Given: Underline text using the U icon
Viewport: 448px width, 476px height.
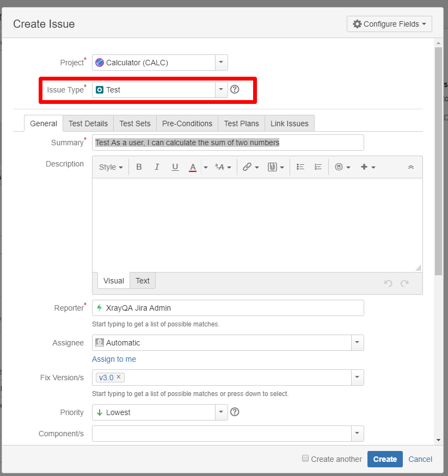Looking at the screenshot, I should 175,167.
